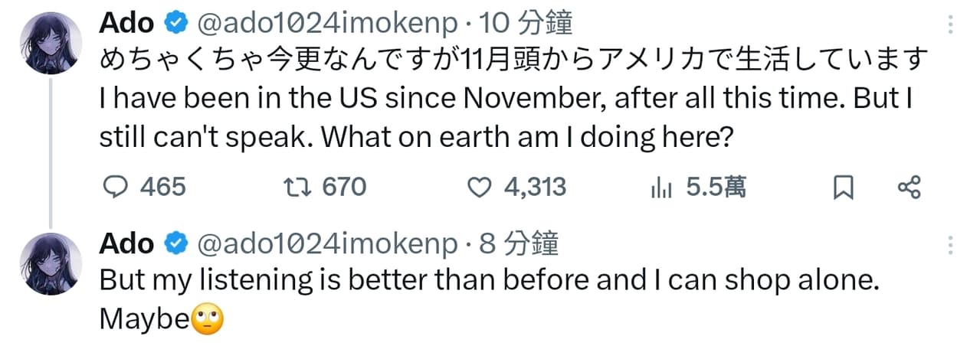Like the tweet with 4,313 likes
Viewport: 980px width, 349px height.
(x=479, y=187)
